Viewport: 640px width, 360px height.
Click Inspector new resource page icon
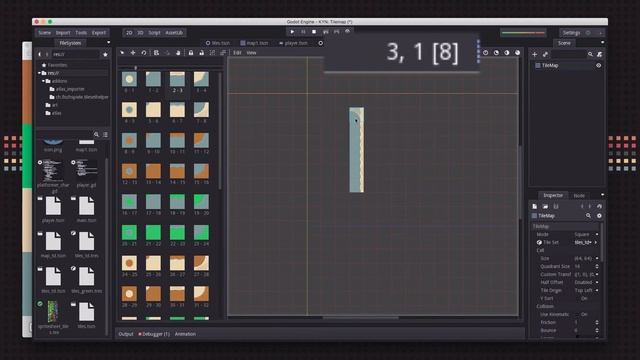[x=535, y=207]
